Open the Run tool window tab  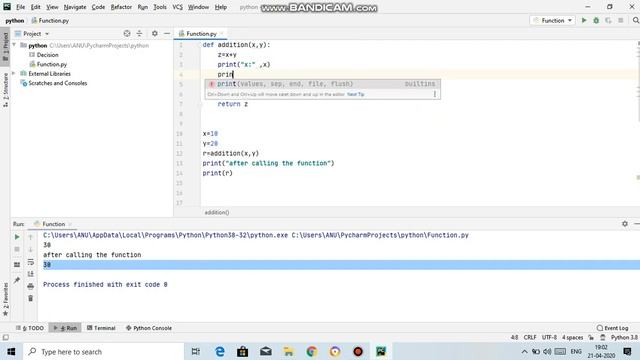65,328
